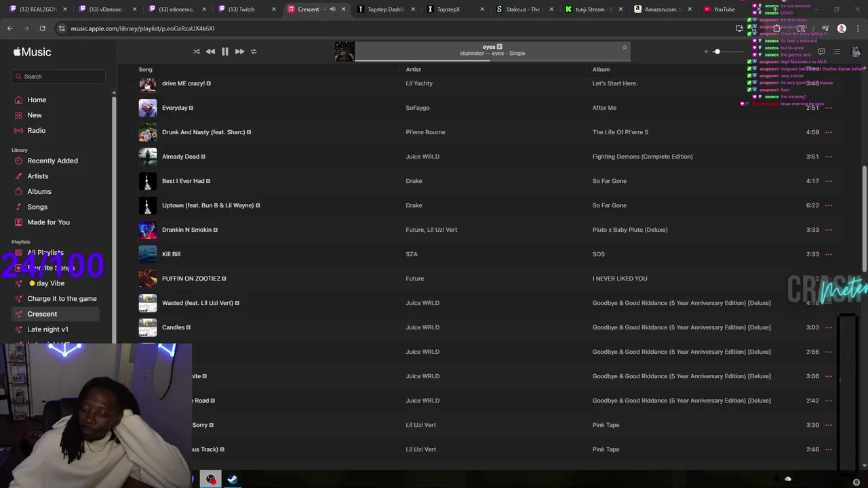Open the Apple Music logo home link
868x488 pixels.
(32, 52)
